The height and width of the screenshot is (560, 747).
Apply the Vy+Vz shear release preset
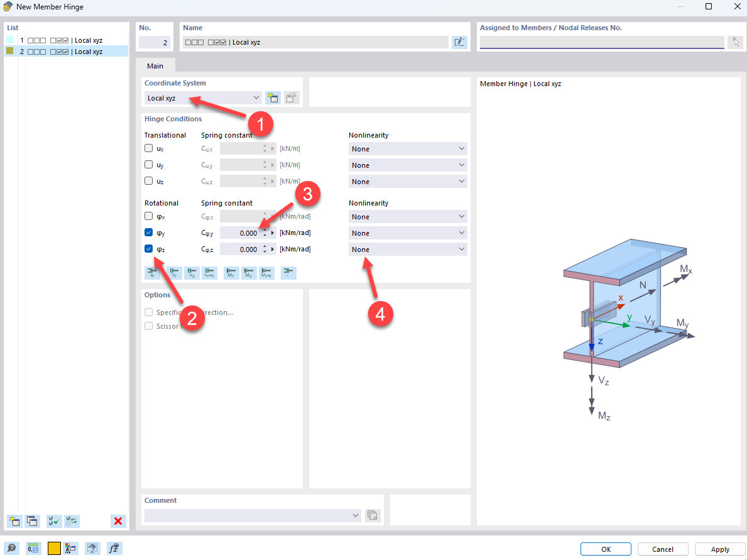click(x=210, y=273)
